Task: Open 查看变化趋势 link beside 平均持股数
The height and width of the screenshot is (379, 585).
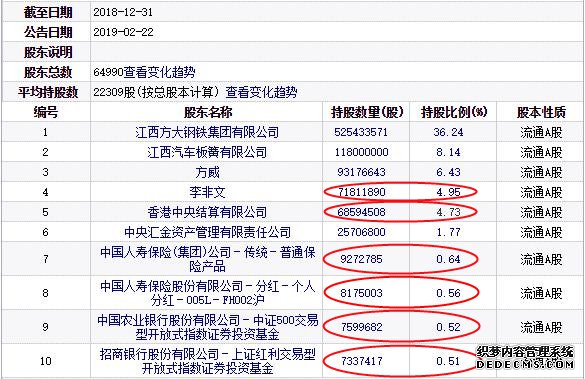Action: click(x=261, y=92)
